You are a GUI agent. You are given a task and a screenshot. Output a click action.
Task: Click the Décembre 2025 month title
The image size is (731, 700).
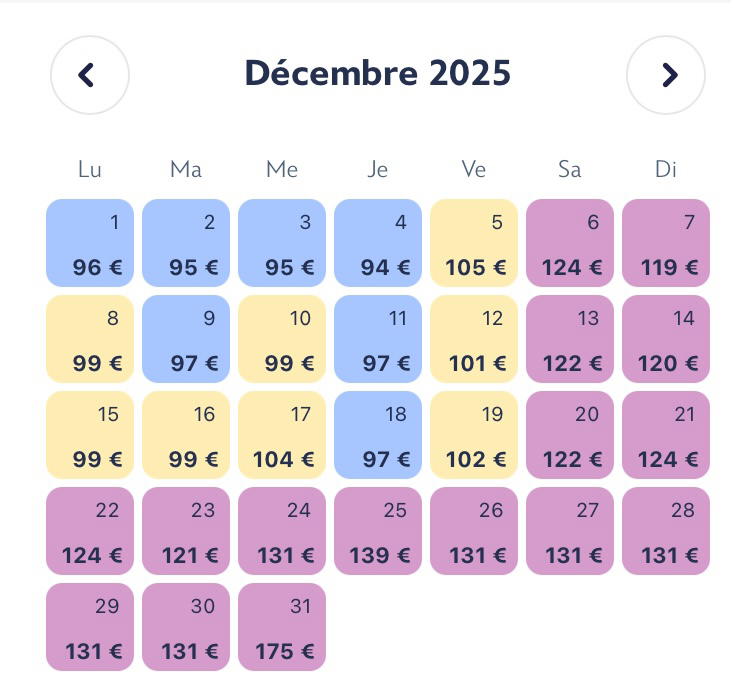point(378,73)
